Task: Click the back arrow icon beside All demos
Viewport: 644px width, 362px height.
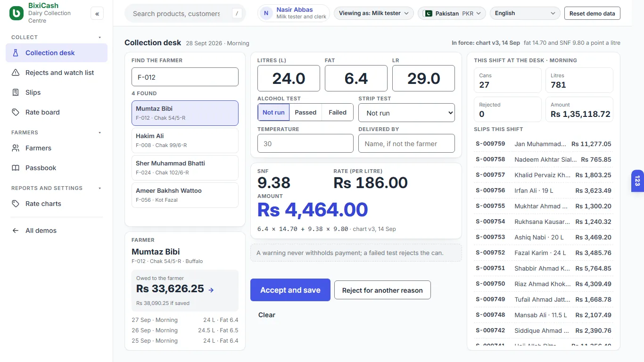Action: pyautogui.click(x=16, y=230)
